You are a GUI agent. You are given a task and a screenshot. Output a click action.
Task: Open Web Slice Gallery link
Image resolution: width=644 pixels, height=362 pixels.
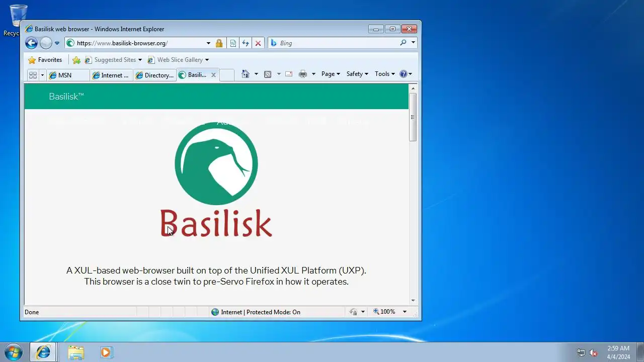click(178, 60)
